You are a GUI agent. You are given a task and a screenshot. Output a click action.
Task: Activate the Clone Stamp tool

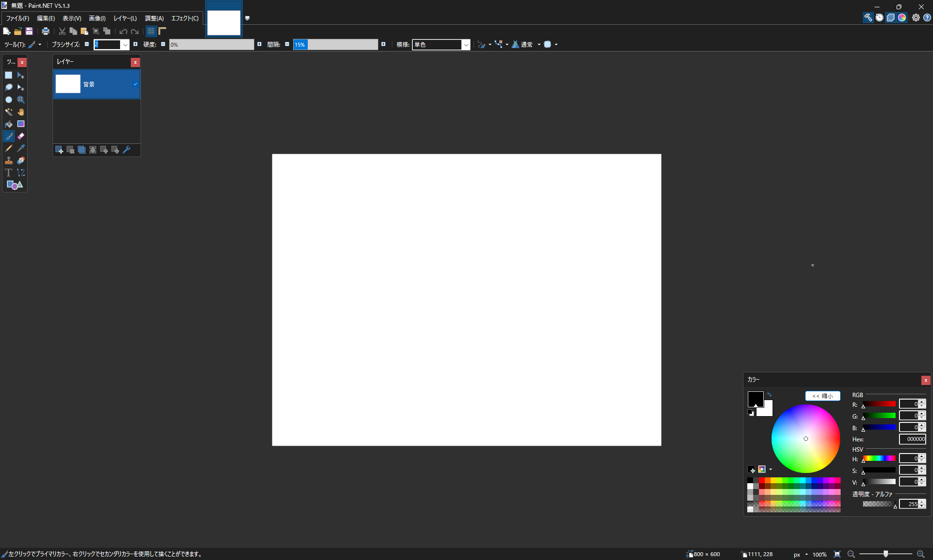(x=9, y=160)
